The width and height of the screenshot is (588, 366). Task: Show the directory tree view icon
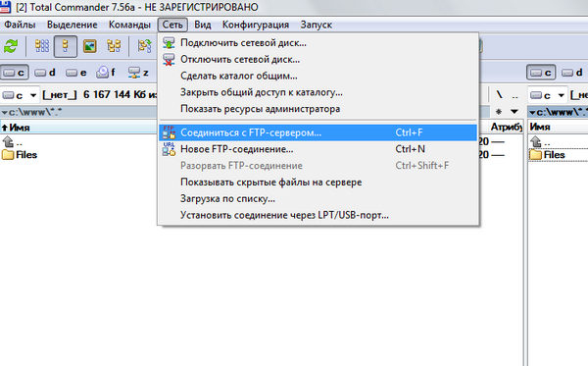114,46
